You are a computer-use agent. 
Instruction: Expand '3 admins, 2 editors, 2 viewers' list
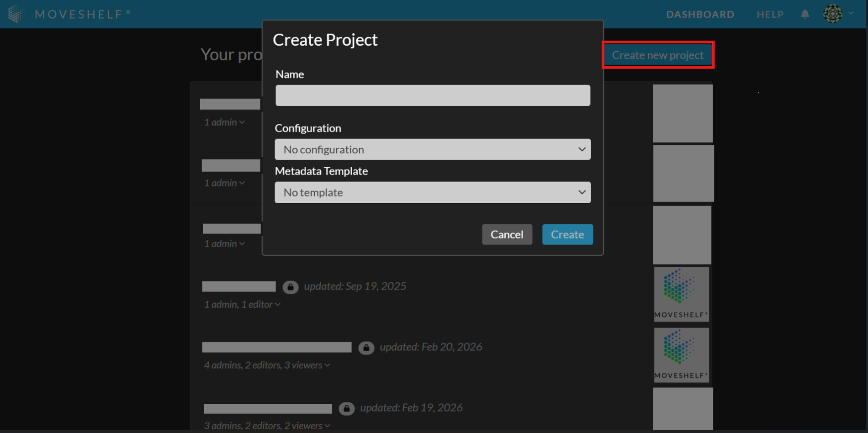267,426
